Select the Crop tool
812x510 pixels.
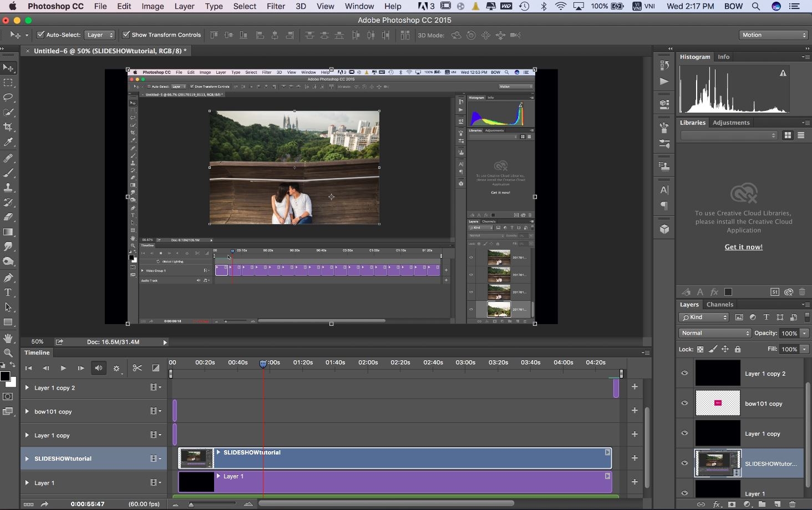click(x=8, y=127)
